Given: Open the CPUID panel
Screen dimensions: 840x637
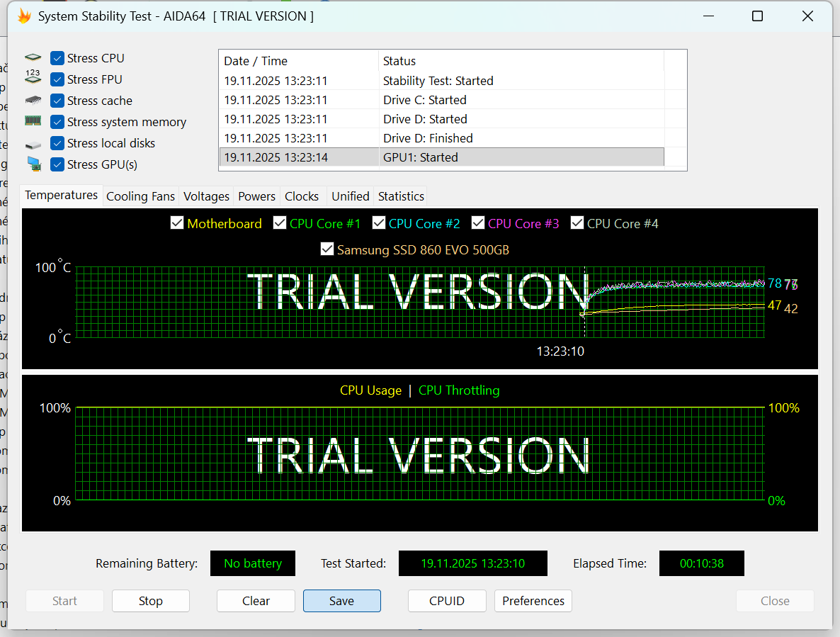Looking at the screenshot, I should coord(446,601).
